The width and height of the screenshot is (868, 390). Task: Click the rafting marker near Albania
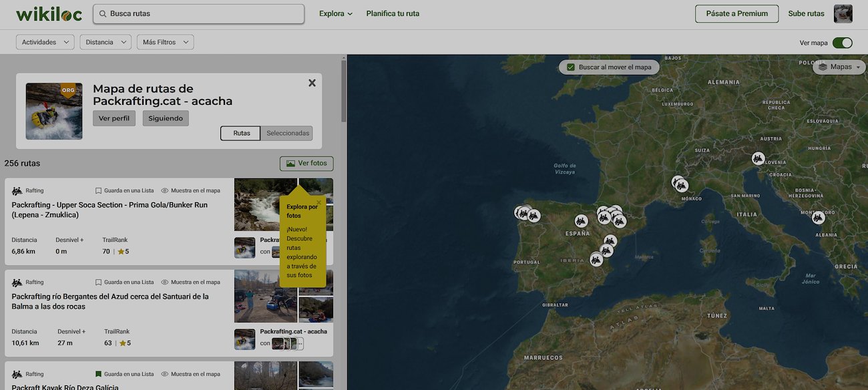coord(818,218)
